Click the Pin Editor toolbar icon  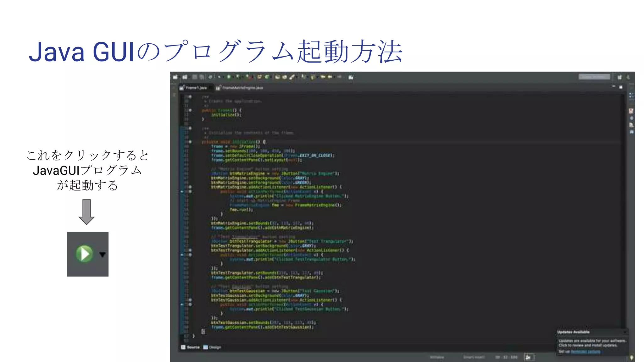click(351, 77)
